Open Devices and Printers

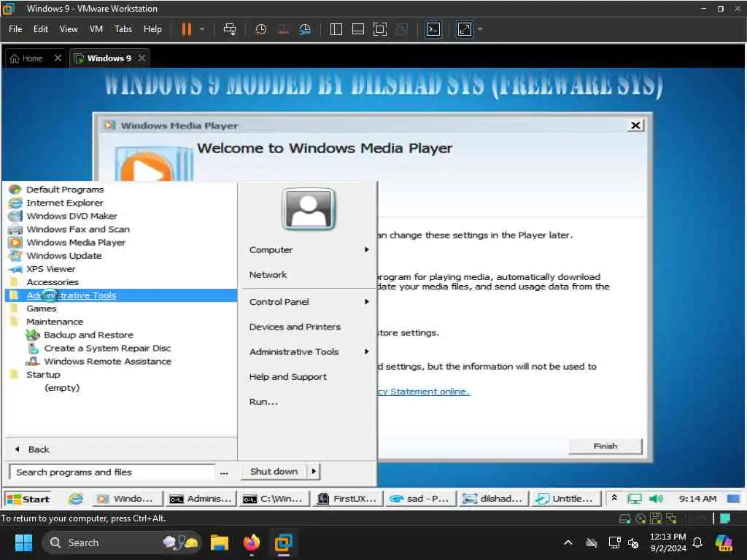[295, 327]
